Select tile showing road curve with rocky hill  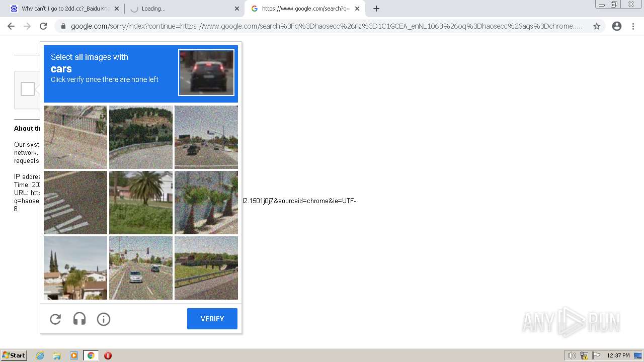141,137
